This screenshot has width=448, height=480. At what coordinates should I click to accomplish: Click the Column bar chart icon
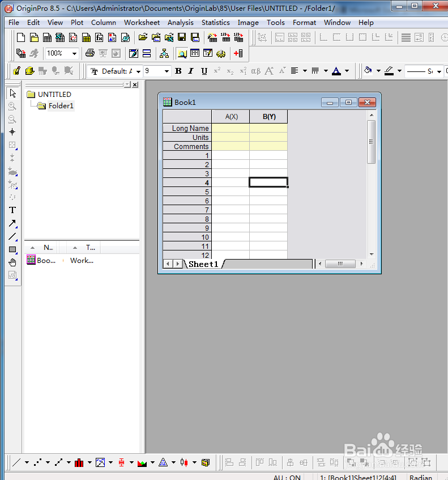pyautogui.click(x=79, y=462)
